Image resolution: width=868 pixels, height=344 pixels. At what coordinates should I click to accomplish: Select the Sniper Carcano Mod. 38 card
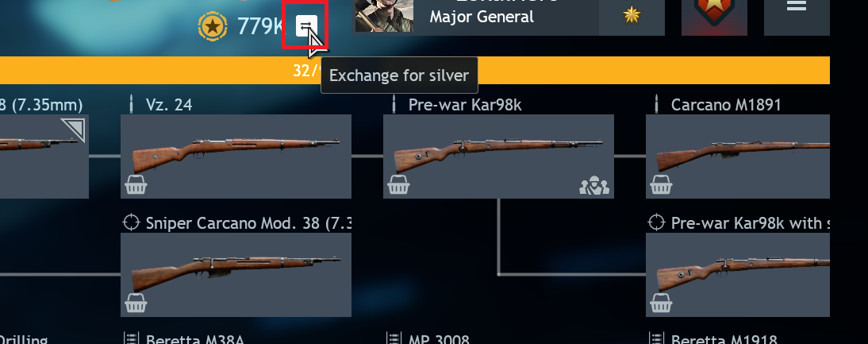point(236,275)
